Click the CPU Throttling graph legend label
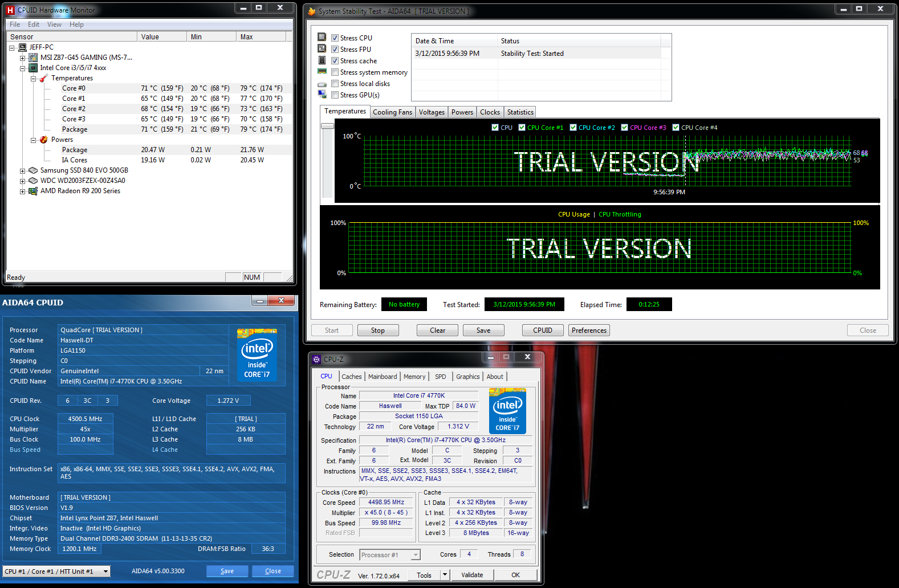 click(x=620, y=214)
